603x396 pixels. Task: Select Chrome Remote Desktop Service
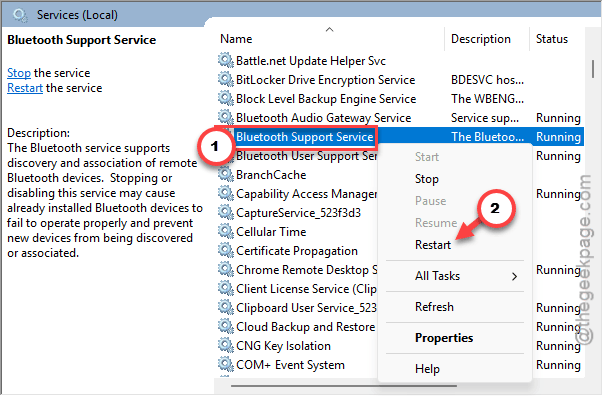pyautogui.click(x=306, y=270)
